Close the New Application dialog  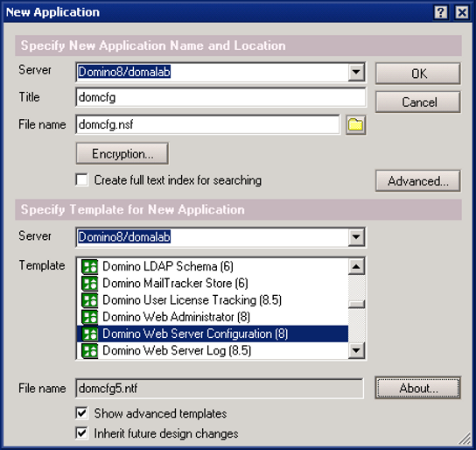[x=462, y=12]
